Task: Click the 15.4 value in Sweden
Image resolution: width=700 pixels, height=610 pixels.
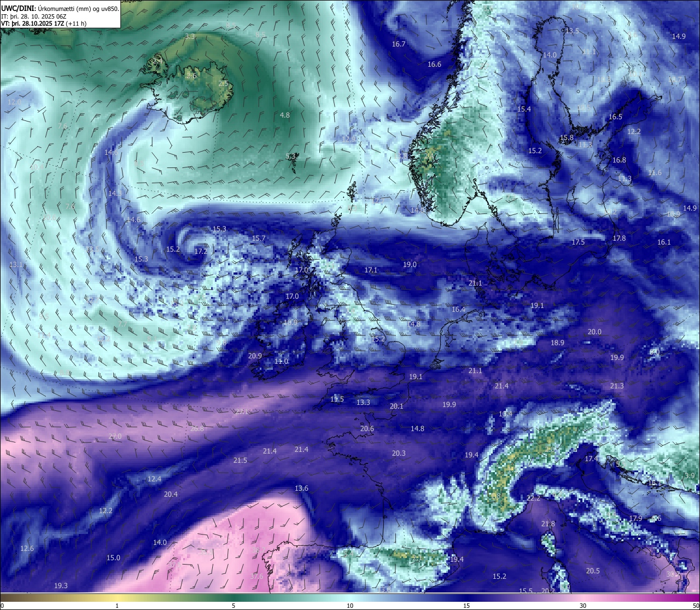Action: (x=524, y=109)
